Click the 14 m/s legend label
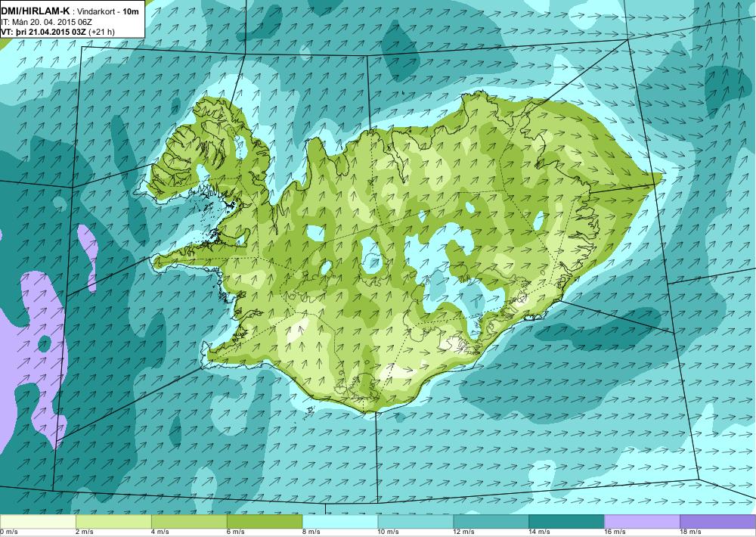The width and height of the screenshot is (756, 537). click(x=540, y=532)
